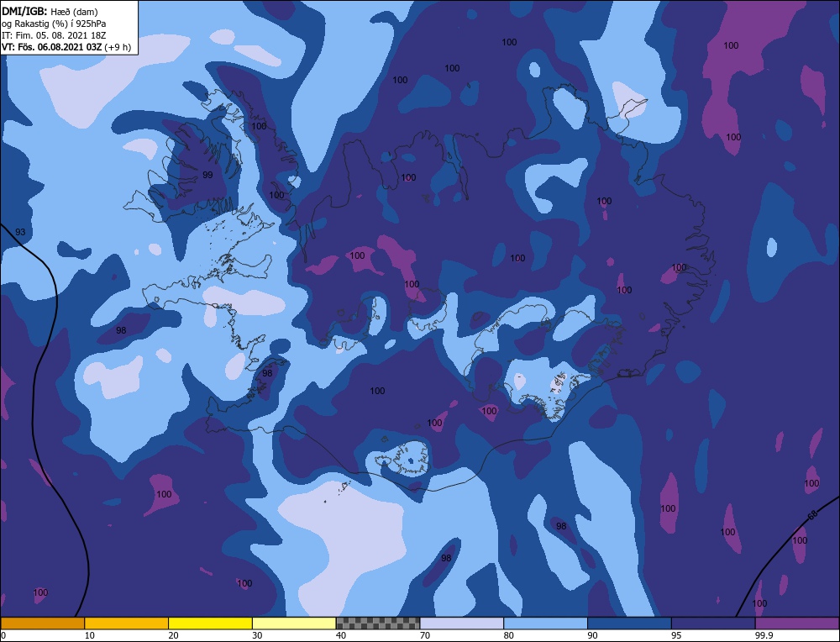Click the "95" legend tick label

tap(676, 635)
